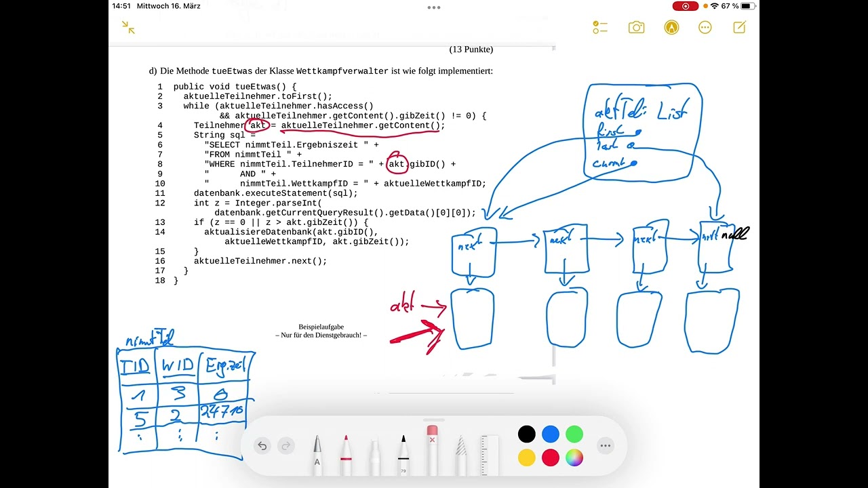Screen dimensions: 868x488
Task: Tap the battery indicator in status bar
Action: click(749, 6)
